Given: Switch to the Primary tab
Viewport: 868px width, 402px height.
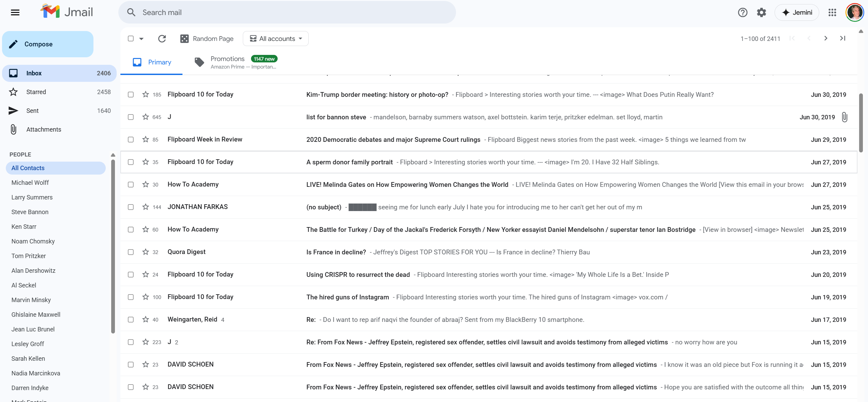Looking at the screenshot, I should (x=151, y=62).
